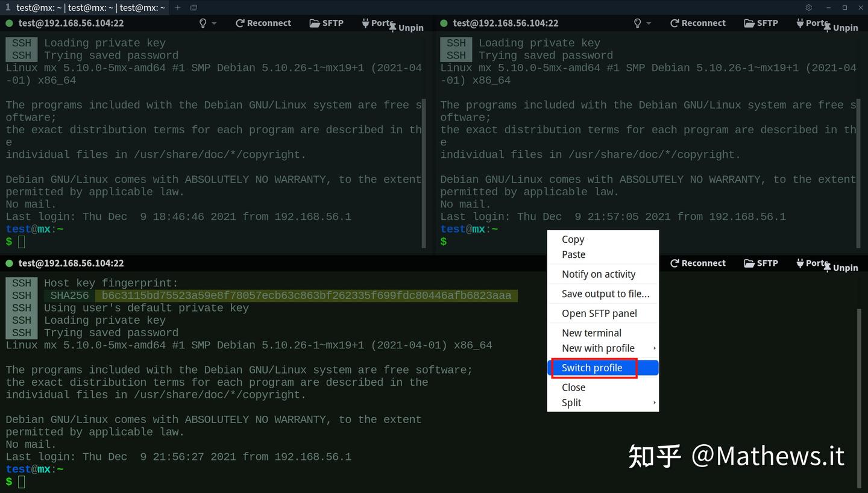The height and width of the screenshot is (493, 868).
Task: Click the green connection status dot of bottom pane
Action: pyautogui.click(x=9, y=263)
